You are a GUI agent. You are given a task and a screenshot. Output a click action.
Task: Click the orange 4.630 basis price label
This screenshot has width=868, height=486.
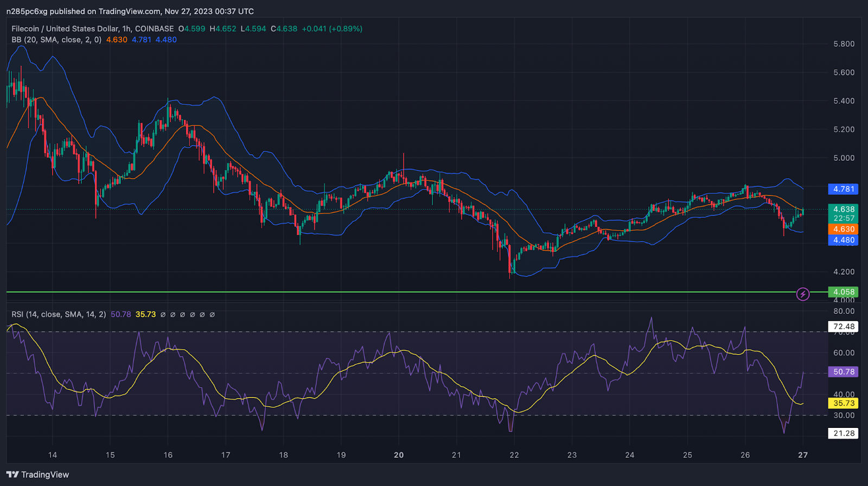click(x=843, y=229)
